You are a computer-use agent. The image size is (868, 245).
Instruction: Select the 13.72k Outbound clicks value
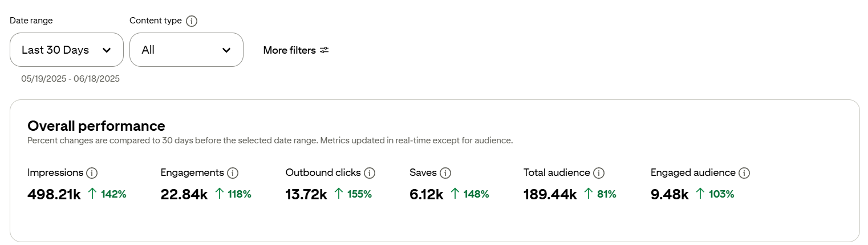(306, 194)
